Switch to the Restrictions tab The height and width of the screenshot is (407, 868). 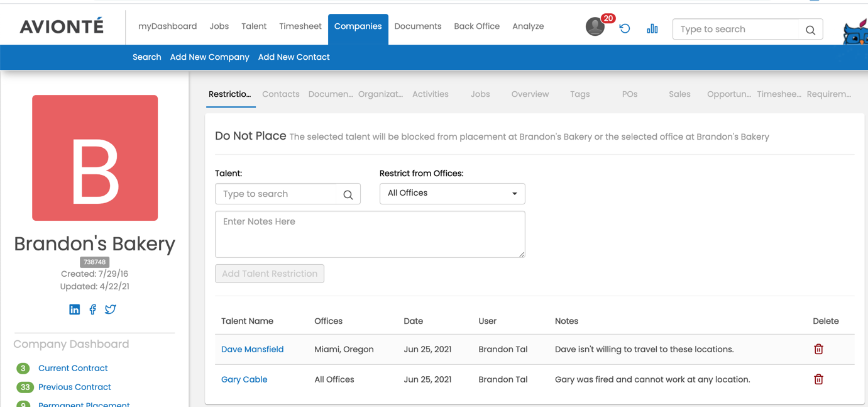[x=230, y=94]
